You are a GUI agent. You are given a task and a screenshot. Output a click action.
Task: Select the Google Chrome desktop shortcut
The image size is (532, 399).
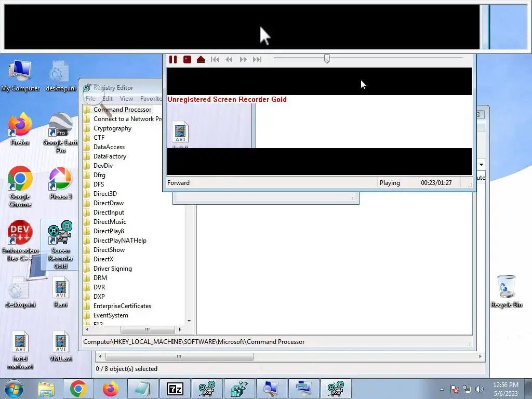[x=20, y=187]
